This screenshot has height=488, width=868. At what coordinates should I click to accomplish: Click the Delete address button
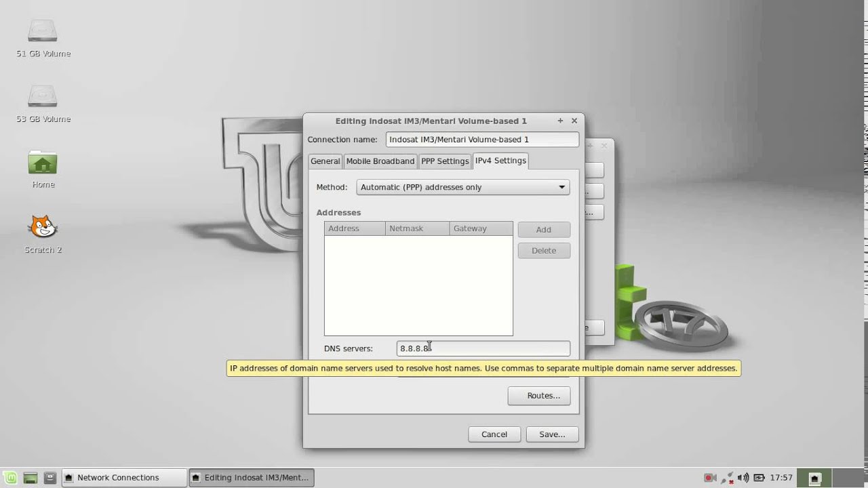[544, 251]
